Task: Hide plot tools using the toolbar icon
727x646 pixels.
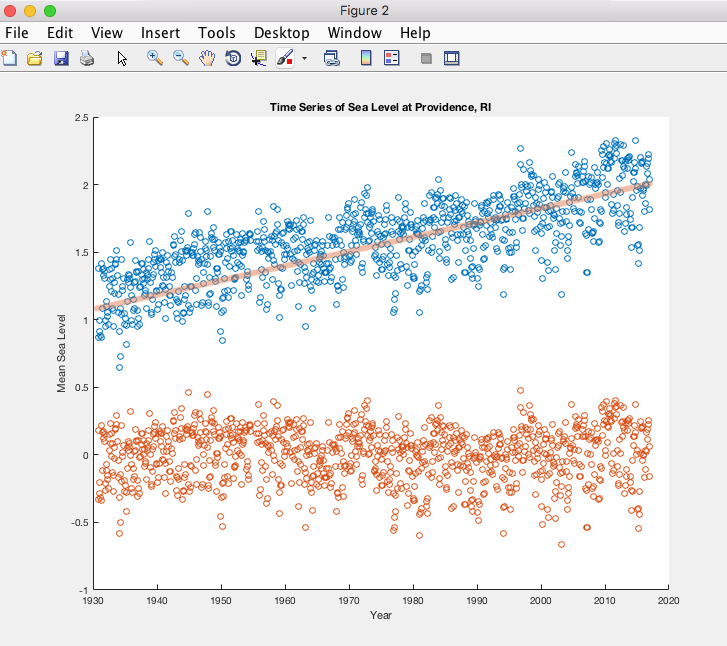Action: click(426, 58)
